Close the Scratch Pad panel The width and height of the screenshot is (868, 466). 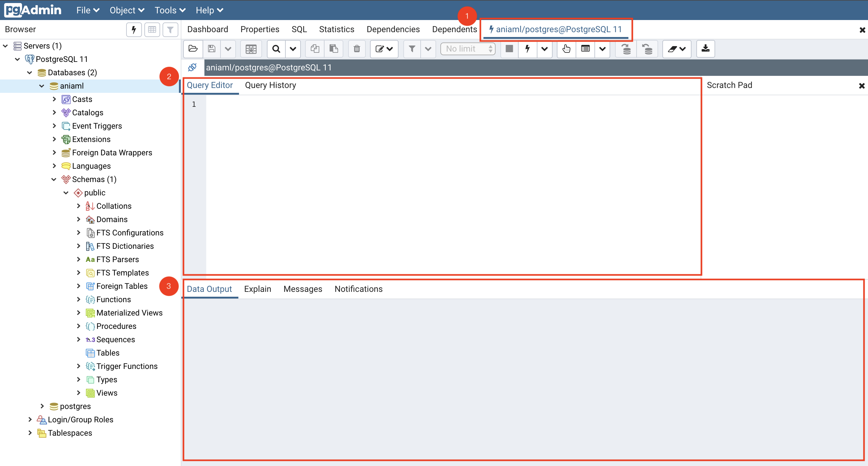pyautogui.click(x=862, y=86)
